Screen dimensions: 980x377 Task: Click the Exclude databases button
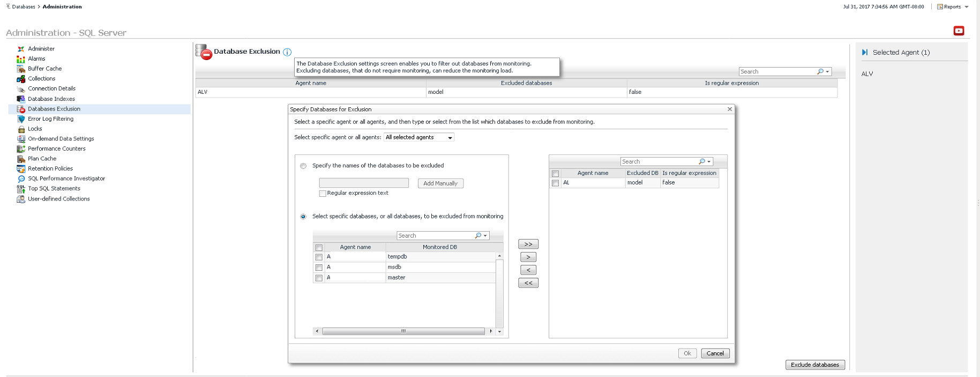point(814,365)
